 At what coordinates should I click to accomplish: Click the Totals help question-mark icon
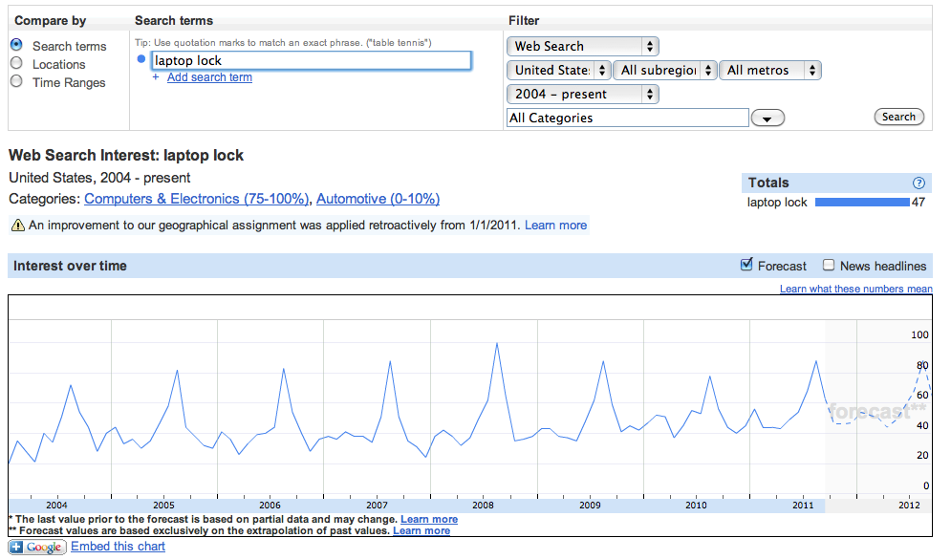[x=919, y=183]
